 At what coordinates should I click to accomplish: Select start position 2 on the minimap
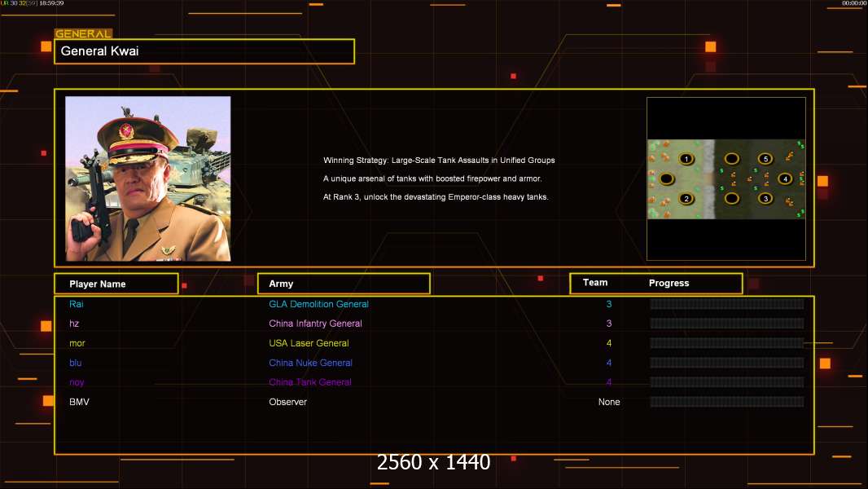(x=686, y=199)
